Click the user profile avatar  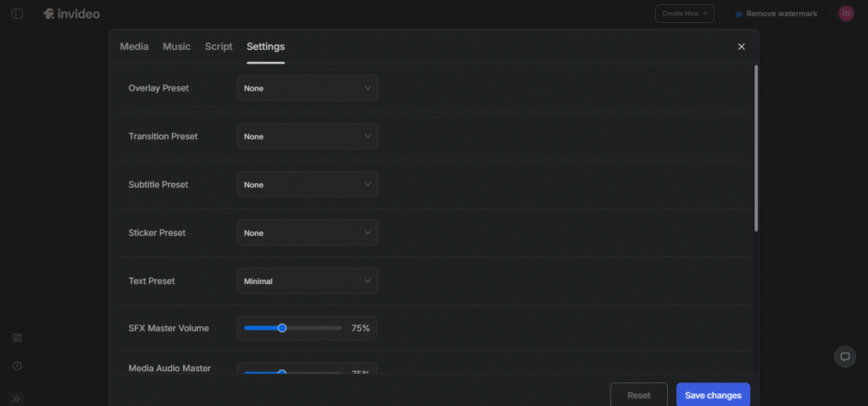click(x=845, y=14)
